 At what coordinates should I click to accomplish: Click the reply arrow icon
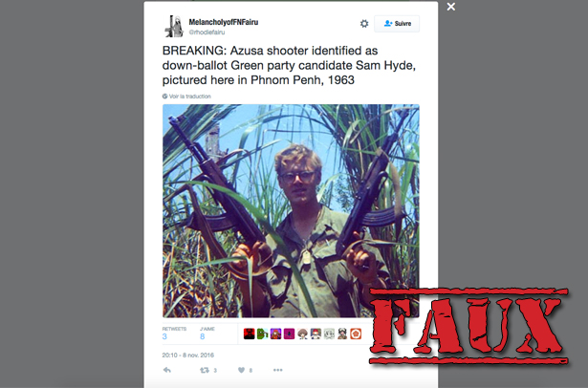[x=167, y=370]
